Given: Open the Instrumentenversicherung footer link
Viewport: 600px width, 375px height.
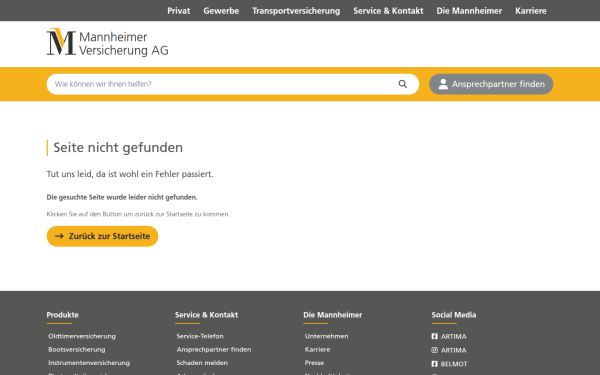Looking at the screenshot, I should coord(89,362).
